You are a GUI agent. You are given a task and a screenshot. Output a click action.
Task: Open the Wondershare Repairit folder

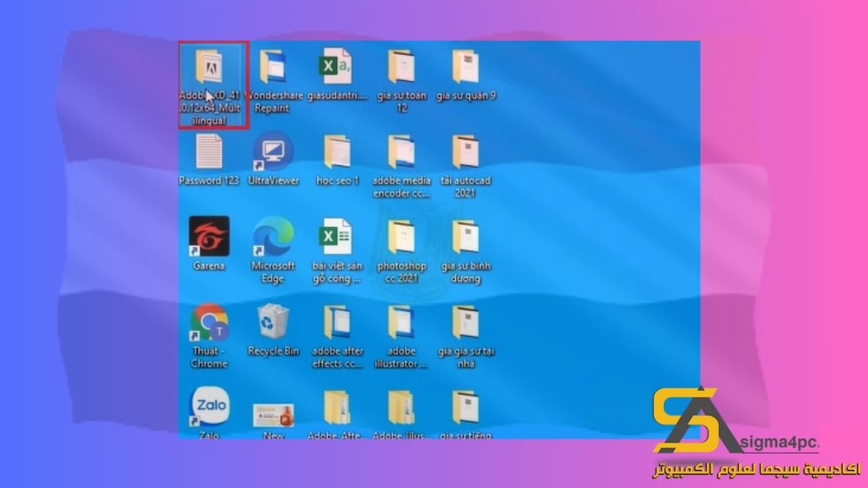pos(273,66)
